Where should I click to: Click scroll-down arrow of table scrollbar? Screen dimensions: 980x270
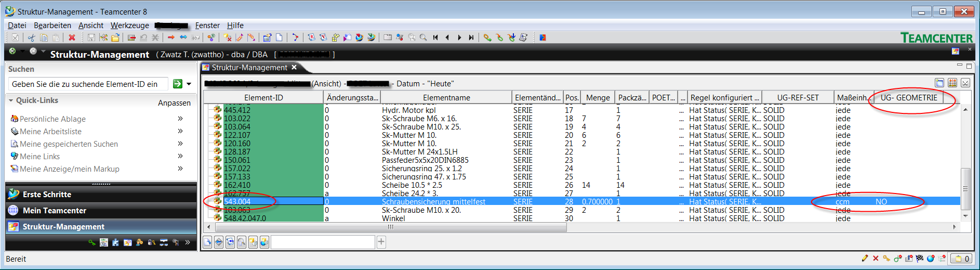pos(965,216)
